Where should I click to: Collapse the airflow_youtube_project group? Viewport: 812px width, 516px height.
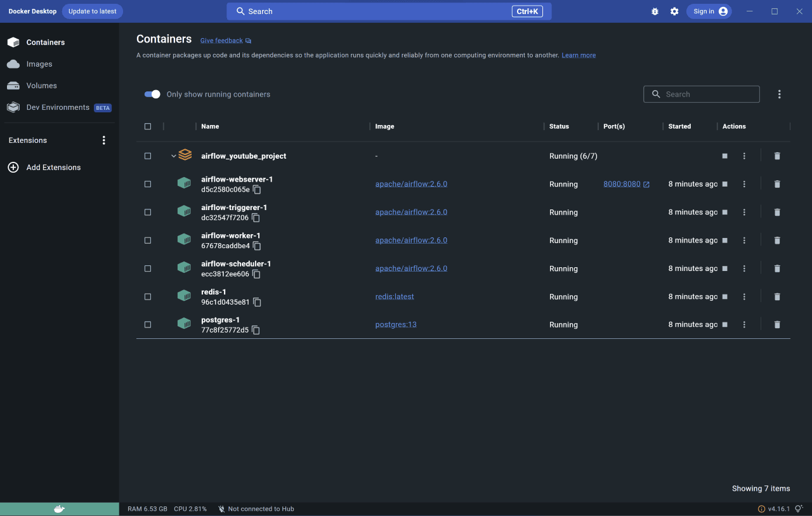[x=173, y=156]
